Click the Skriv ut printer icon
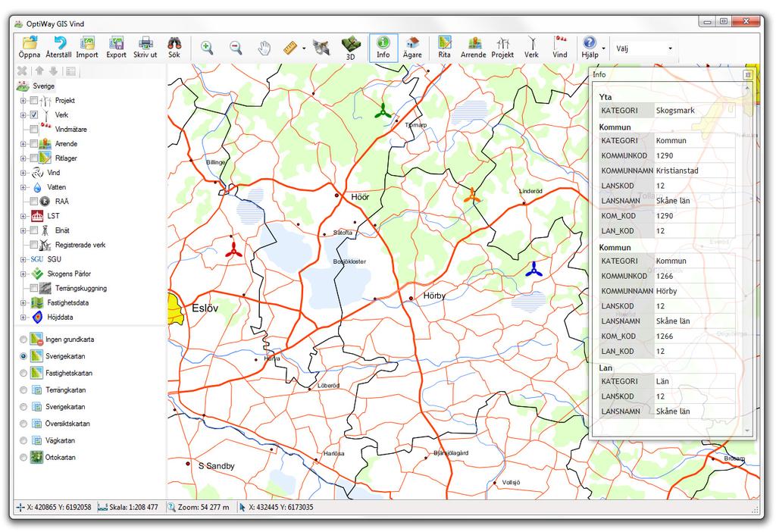This screenshot has height=532, width=776. coord(145,43)
